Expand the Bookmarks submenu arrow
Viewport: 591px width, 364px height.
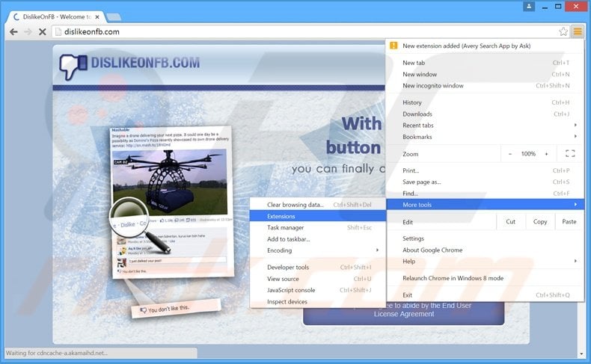point(575,136)
